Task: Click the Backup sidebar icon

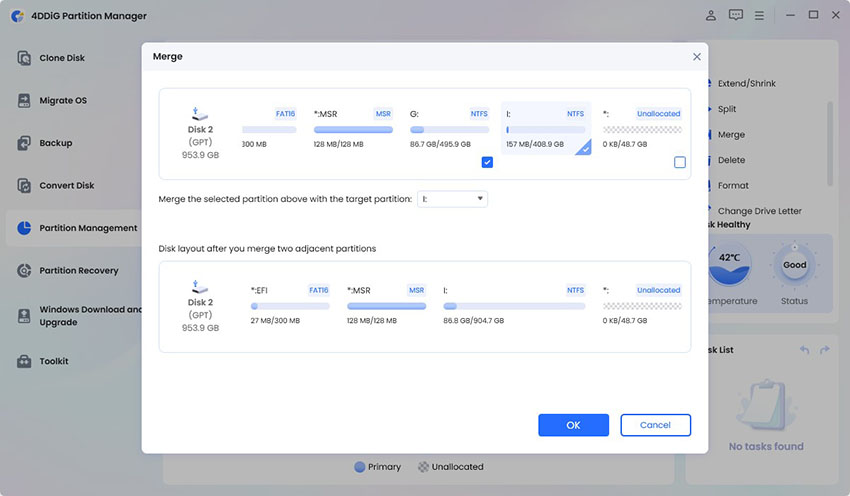Action: tap(24, 143)
